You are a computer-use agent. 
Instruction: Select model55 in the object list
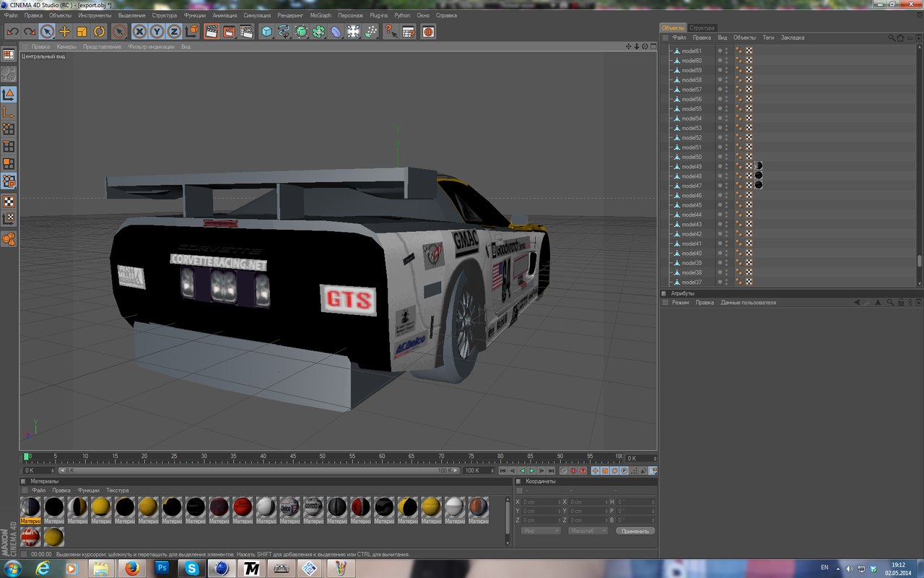pos(691,108)
